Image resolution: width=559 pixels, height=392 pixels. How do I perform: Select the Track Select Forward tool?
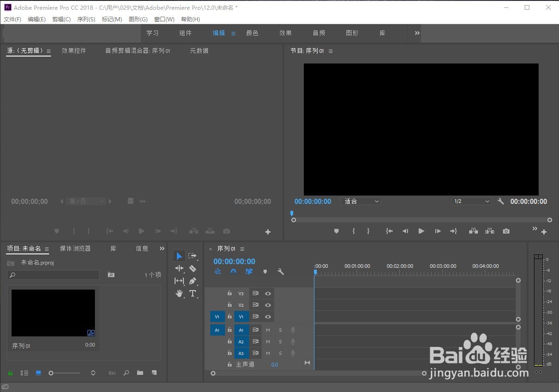click(193, 256)
